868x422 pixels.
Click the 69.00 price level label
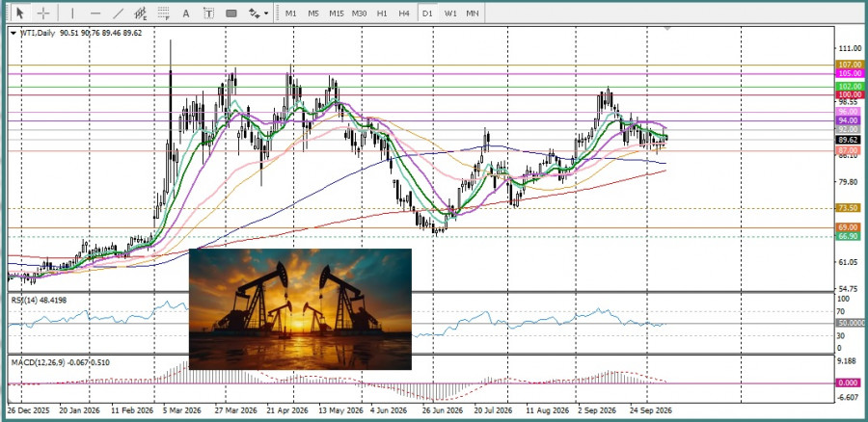[x=849, y=227]
